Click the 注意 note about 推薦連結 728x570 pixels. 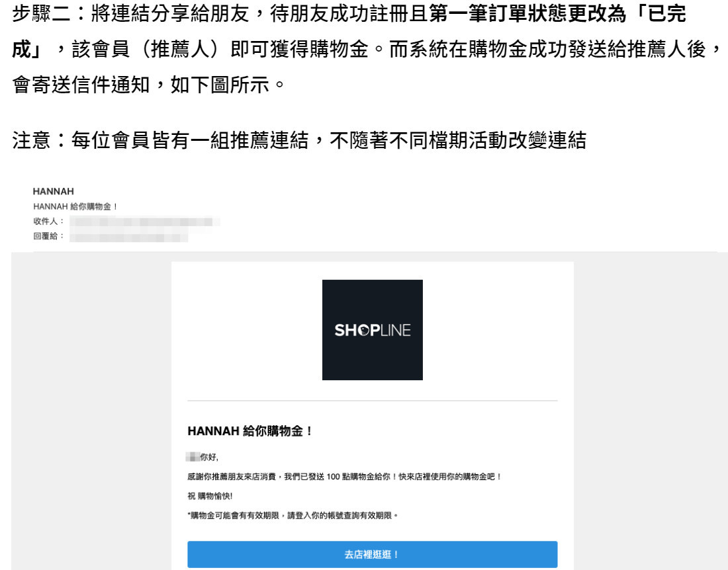(299, 140)
